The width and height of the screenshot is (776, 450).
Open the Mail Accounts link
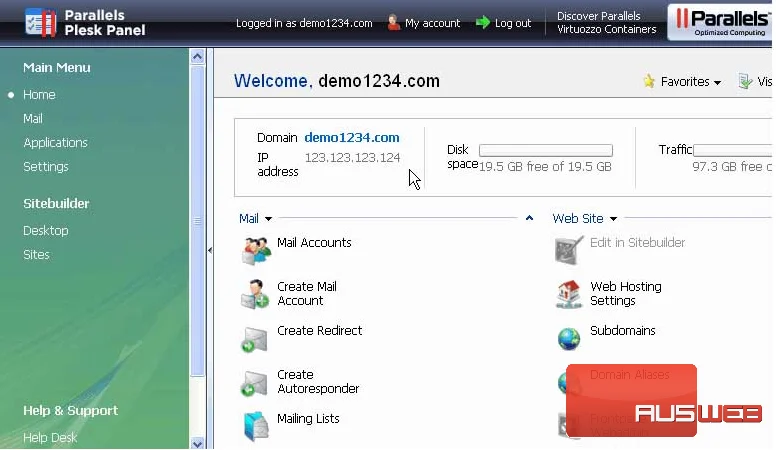(314, 243)
